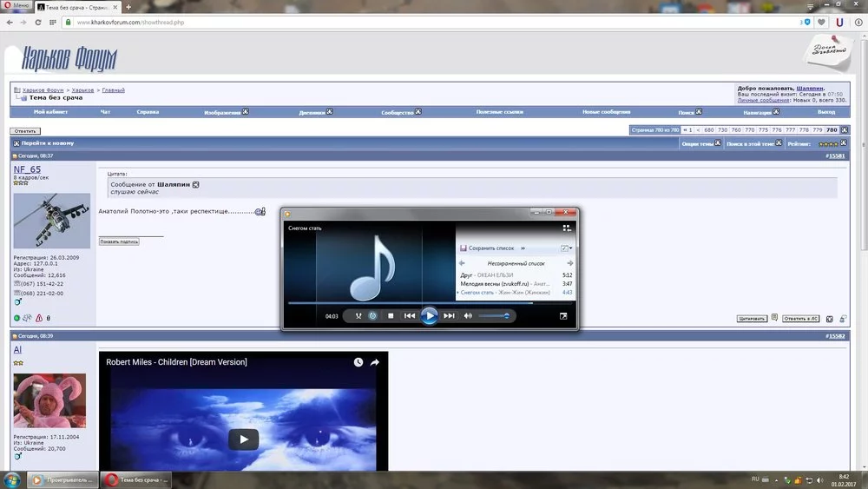Click Share arrow icon on video
Viewport: 868px width, 489px height.
(375, 362)
